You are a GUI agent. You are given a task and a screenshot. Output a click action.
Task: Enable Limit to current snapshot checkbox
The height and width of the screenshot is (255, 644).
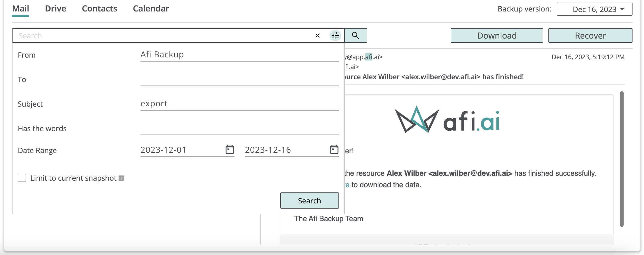point(22,178)
